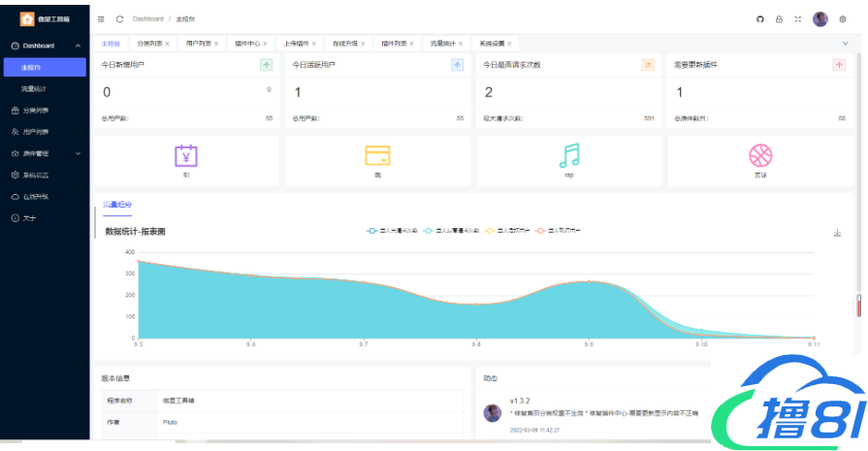Open the tab bar dropdown chevron
The image size is (868, 451).
pyautogui.click(x=845, y=44)
